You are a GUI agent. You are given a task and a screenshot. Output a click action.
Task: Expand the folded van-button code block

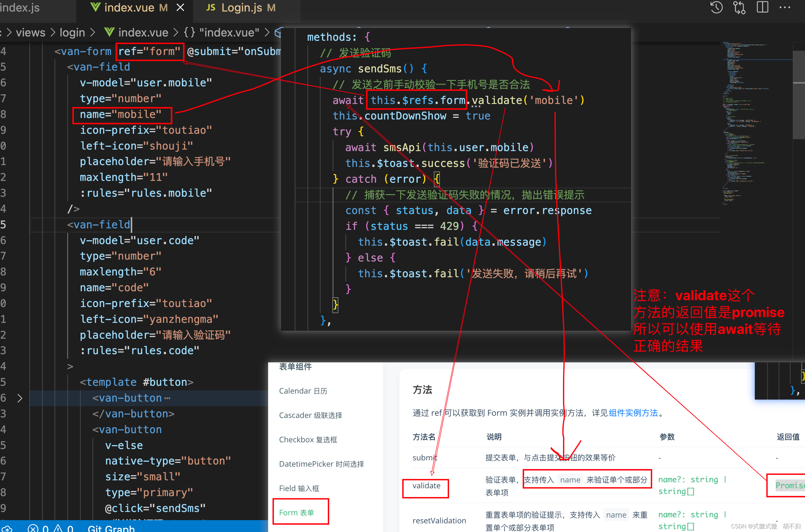(x=20, y=398)
